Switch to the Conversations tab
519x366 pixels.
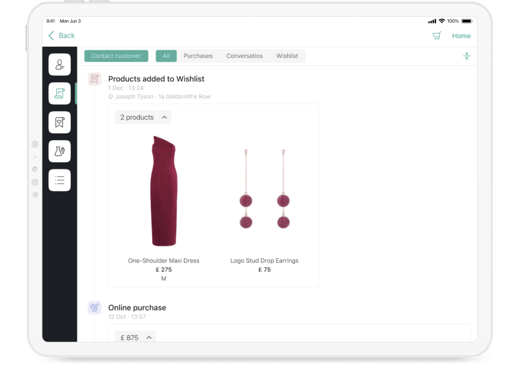tap(245, 56)
